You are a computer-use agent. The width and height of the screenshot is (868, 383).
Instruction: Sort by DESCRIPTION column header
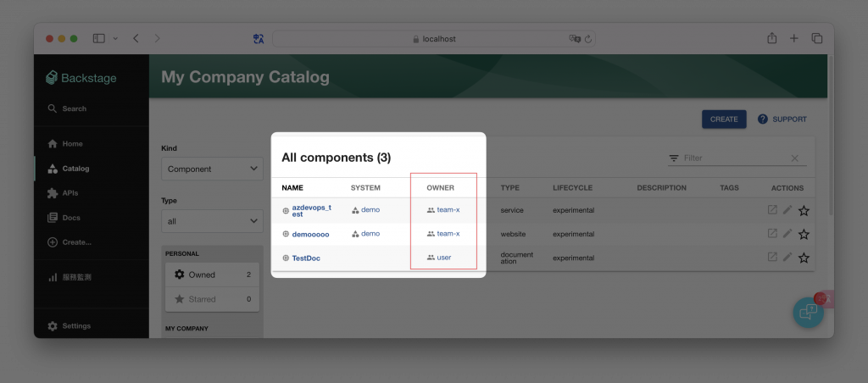point(661,187)
